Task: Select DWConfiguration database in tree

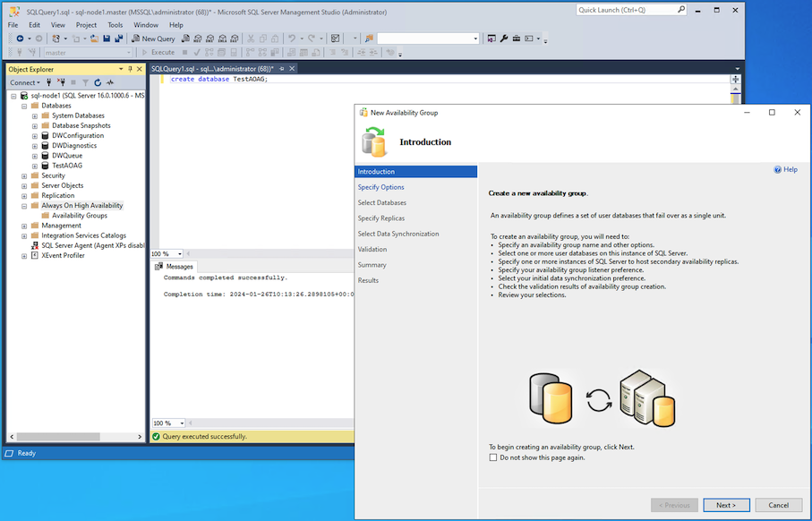Action: pos(78,136)
